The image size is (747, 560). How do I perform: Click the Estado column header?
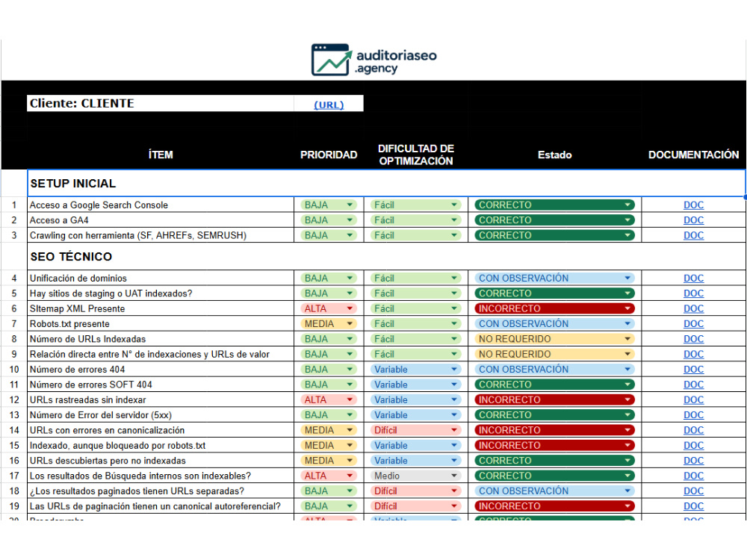tap(554, 155)
